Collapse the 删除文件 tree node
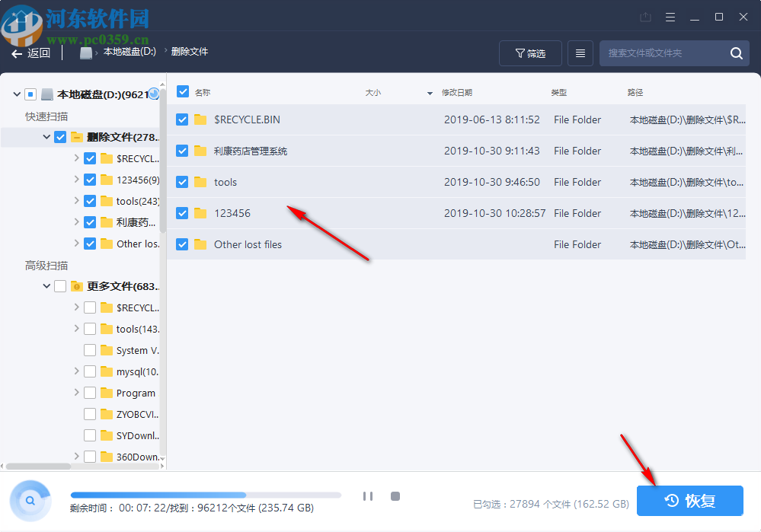 46,136
